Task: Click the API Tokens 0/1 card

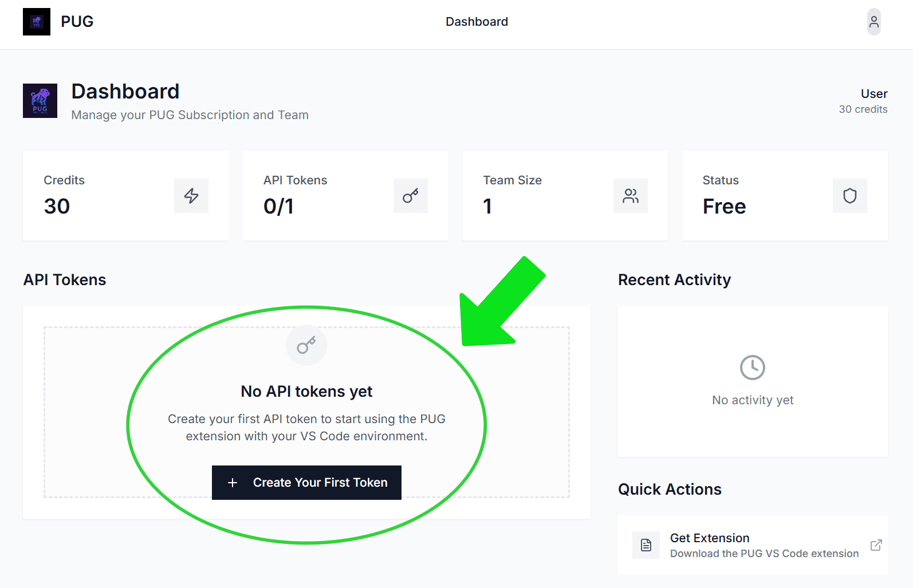Action: (345, 196)
